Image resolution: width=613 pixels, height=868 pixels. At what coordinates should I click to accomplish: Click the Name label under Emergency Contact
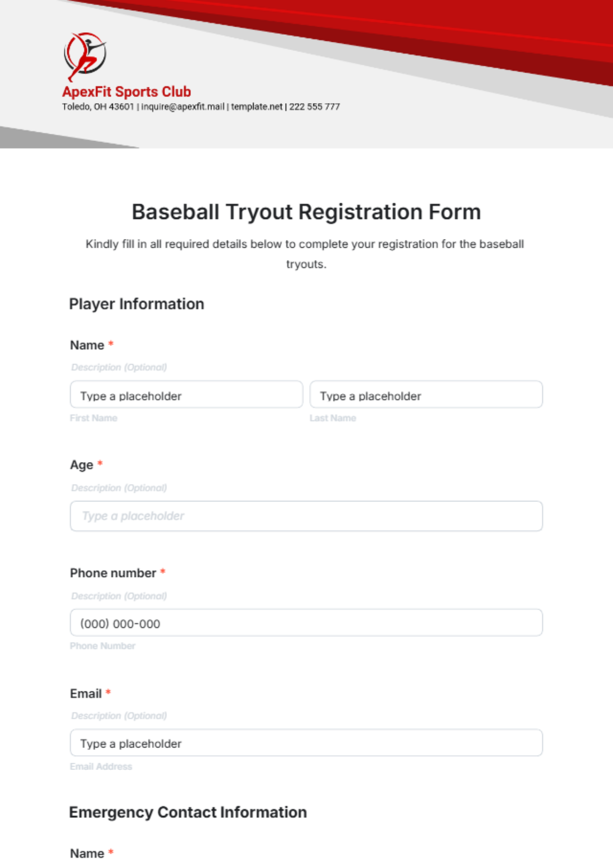point(87,853)
